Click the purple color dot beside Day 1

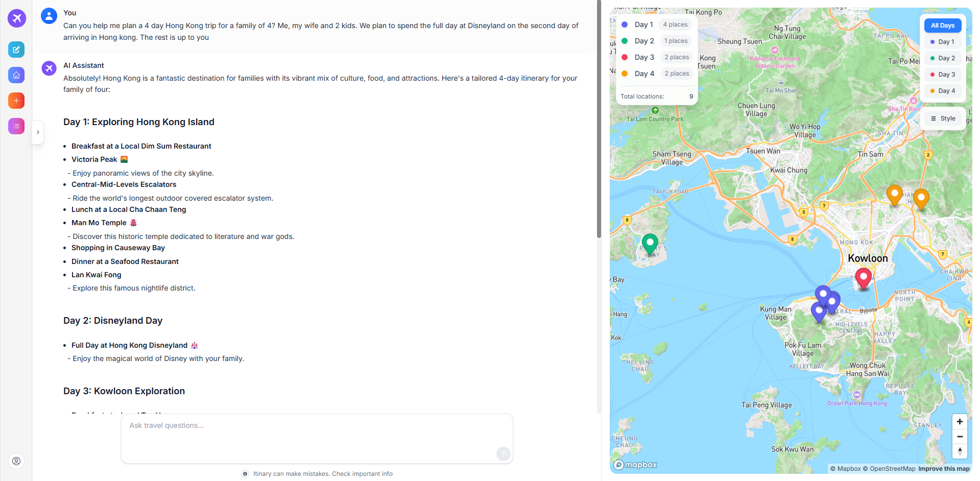pos(625,25)
